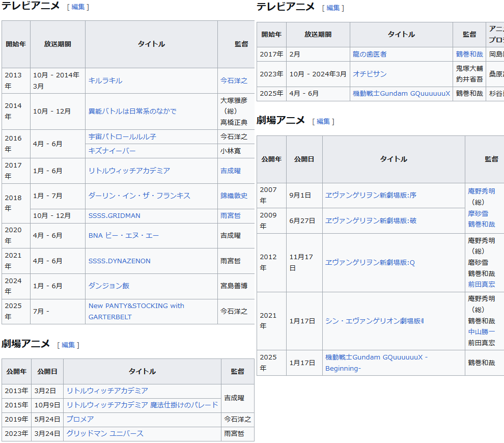Click 鶴巻和哉 link below 摩砂雪
The width and height of the screenshot is (504, 443).
tap(481, 225)
